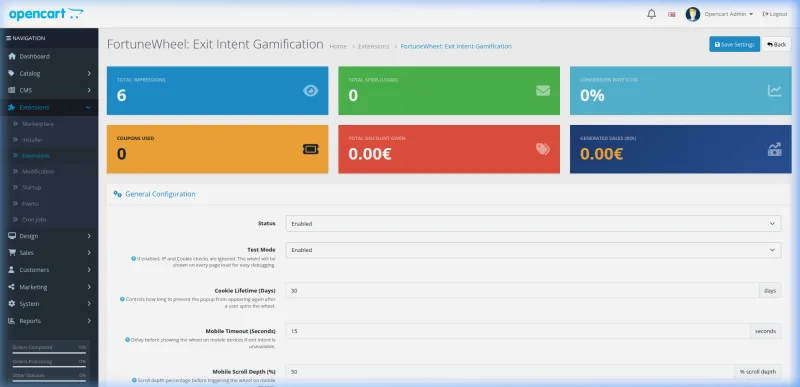Click the System gear icon
Image resolution: width=800 pixels, height=387 pixels.
click(x=12, y=304)
